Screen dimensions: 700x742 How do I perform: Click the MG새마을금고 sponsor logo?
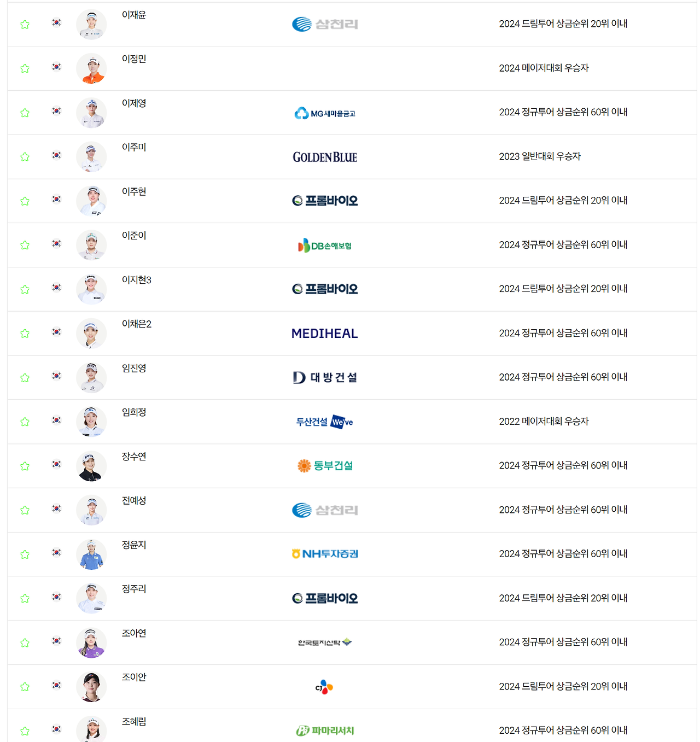point(325,113)
